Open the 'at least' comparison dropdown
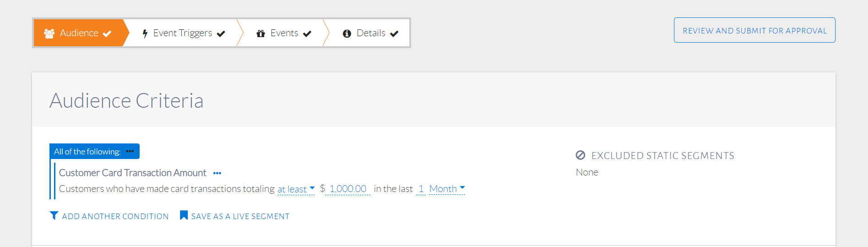 (296, 189)
